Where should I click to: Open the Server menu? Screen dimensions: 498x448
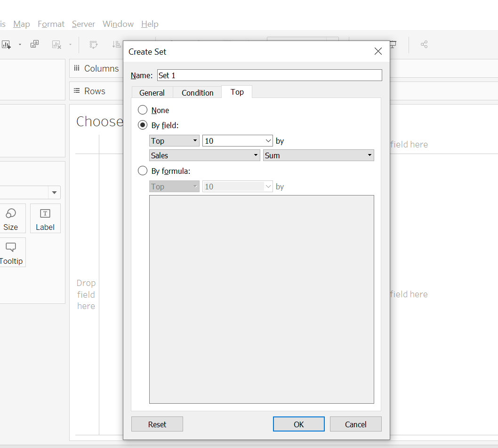(x=83, y=24)
